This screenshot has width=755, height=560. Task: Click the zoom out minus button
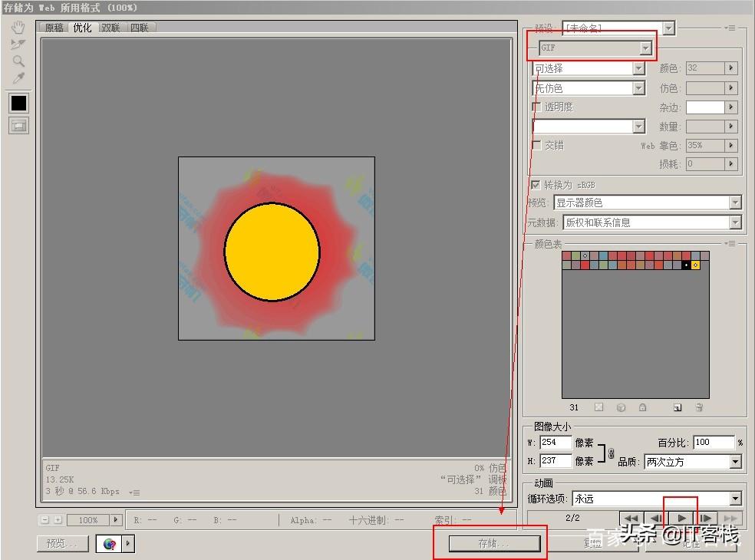coord(45,520)
